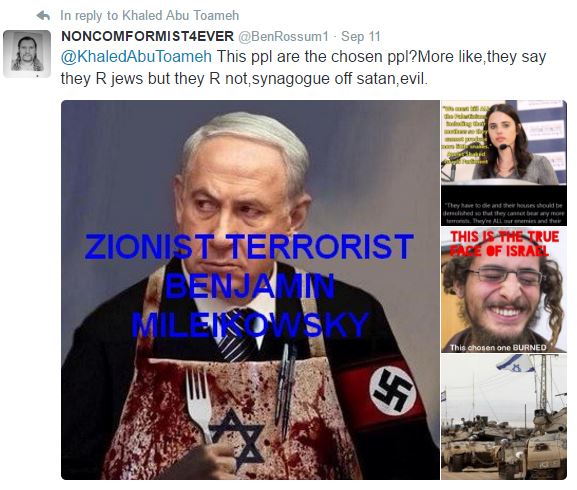
Task: Click the dot separator before Sep 11
Action: click(334, 37)
